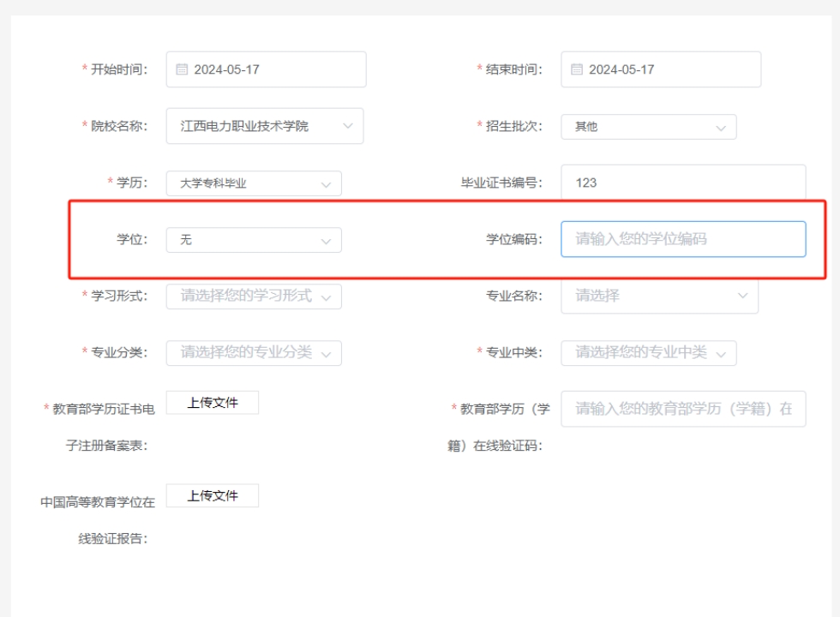Click calendar icon in 结束时间 field
Screen dimensions: 840x617
pyautogui.click(x=576, y=69)
